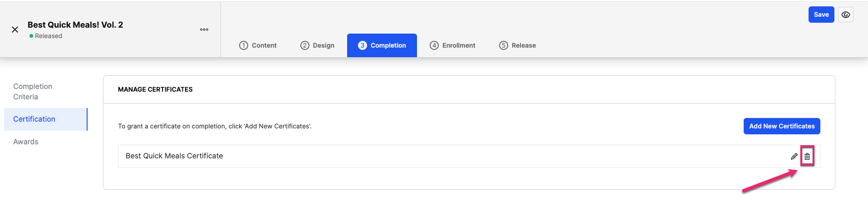
Task: Select the Best Quick Meals Certificate row
Action: pos(469,156)
